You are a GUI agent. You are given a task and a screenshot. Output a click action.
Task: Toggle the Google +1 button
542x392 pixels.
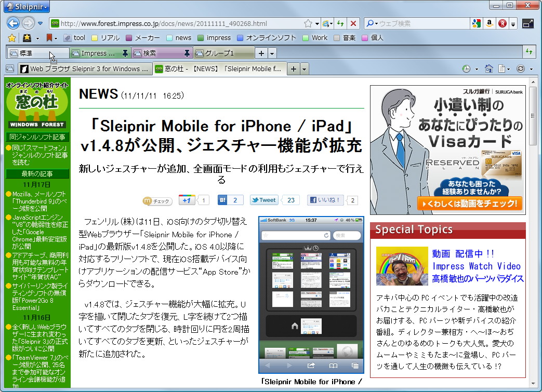(x=187, y=200)
